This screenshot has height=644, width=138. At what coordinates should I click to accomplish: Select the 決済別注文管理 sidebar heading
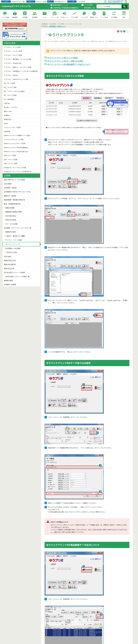pyautogui.click(x=21, y=43)
